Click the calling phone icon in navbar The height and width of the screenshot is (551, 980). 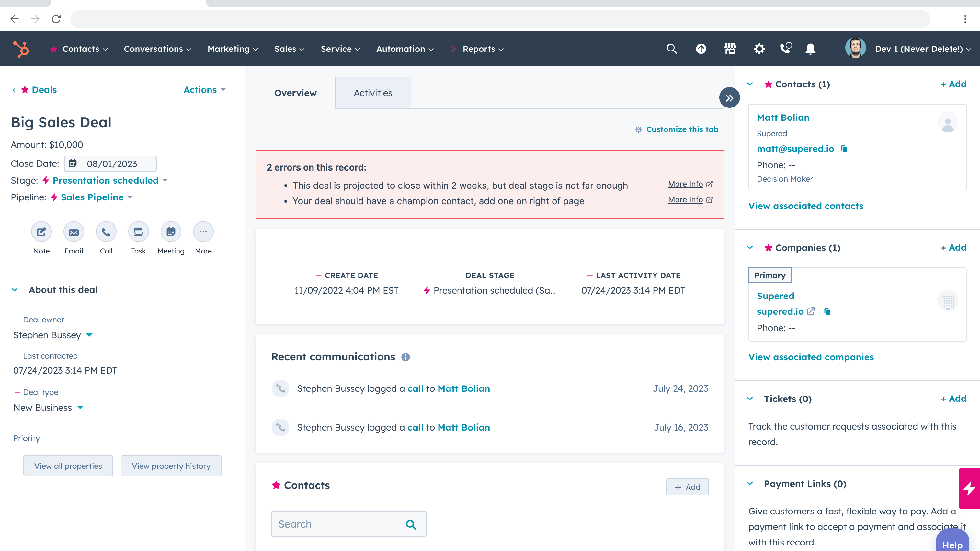786,48
